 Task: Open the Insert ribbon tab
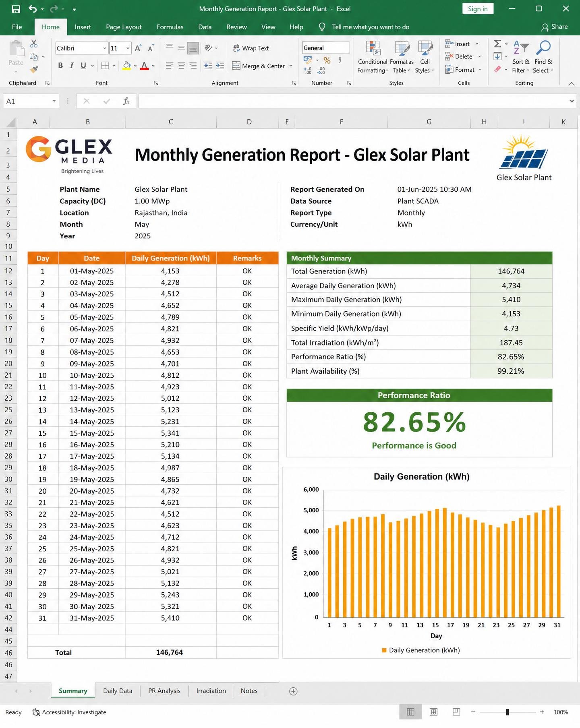point(83,27)
